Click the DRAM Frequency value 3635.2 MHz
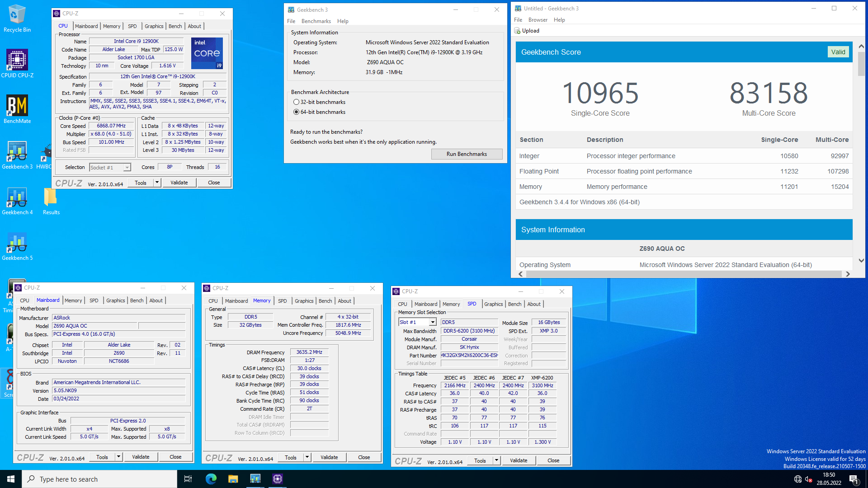Screen dimensions: 868x488 tap(309, 352)
